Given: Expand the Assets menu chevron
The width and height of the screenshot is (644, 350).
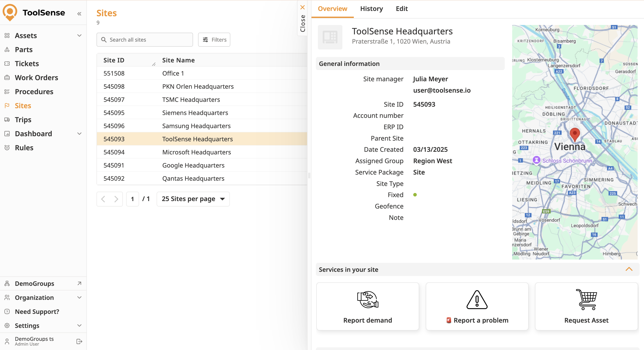Looking at the screenshot, I should pyautogui.click(x=79, y=35).
